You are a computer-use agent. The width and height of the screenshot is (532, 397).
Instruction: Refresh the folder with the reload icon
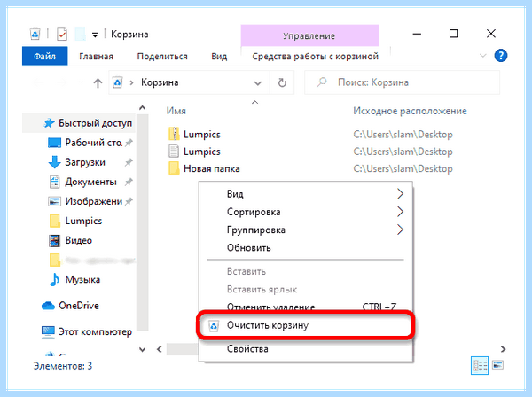(282, 82)
